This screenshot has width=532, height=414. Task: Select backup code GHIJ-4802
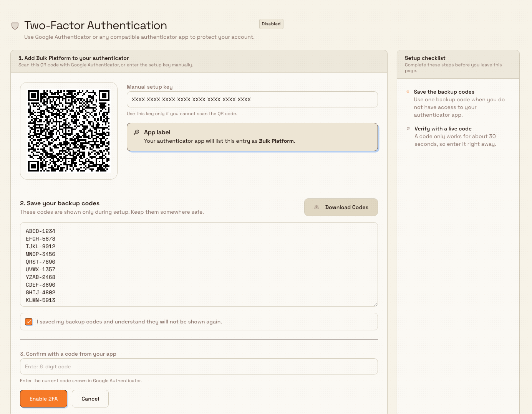pyautogui.click(x=40, y=292)
